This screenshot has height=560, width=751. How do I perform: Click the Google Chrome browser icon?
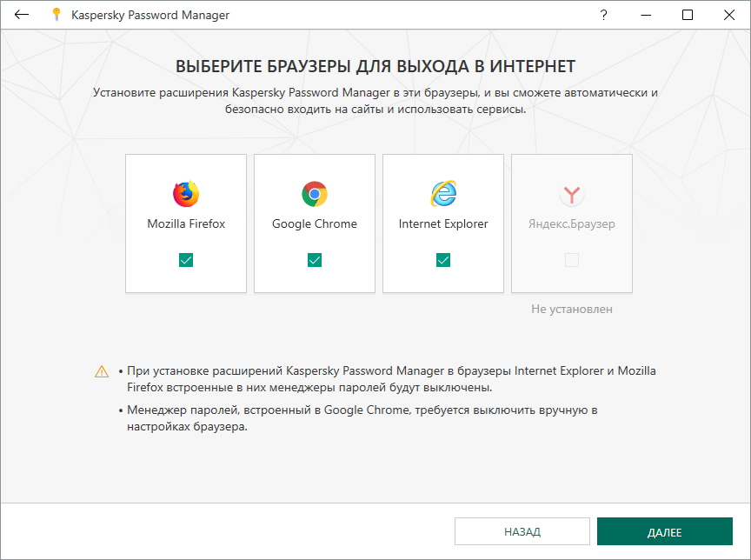pos(315,194)
